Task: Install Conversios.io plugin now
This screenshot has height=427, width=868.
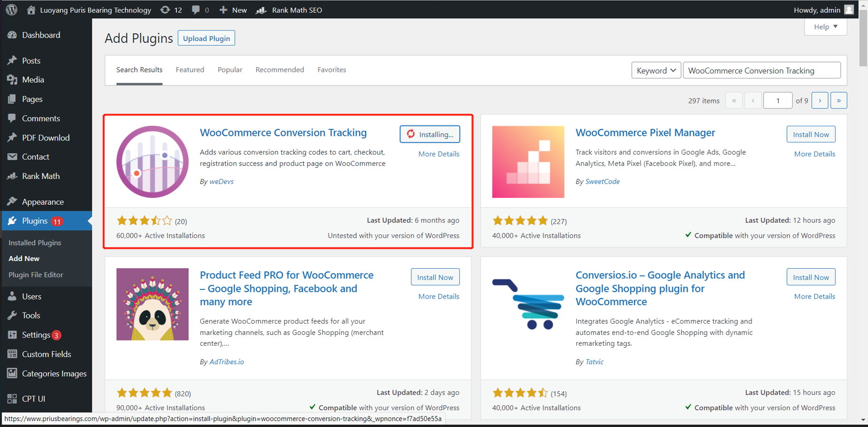Action: (x=811, y=277)
